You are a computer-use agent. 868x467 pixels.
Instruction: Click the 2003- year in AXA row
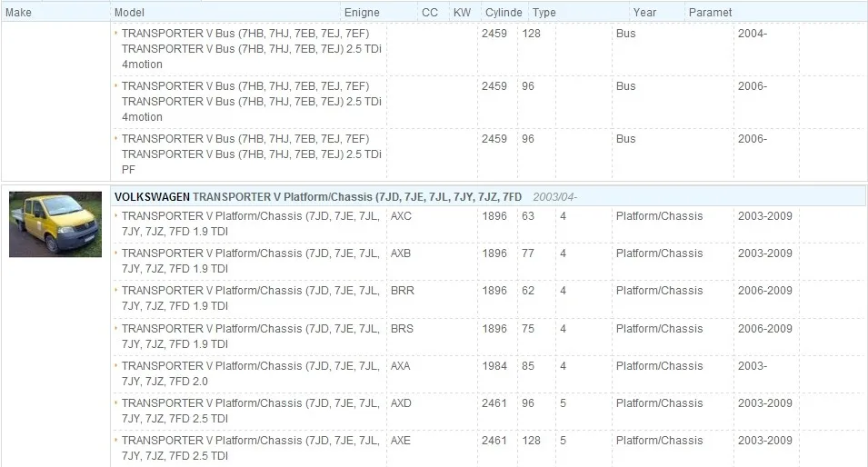(753, 366)
